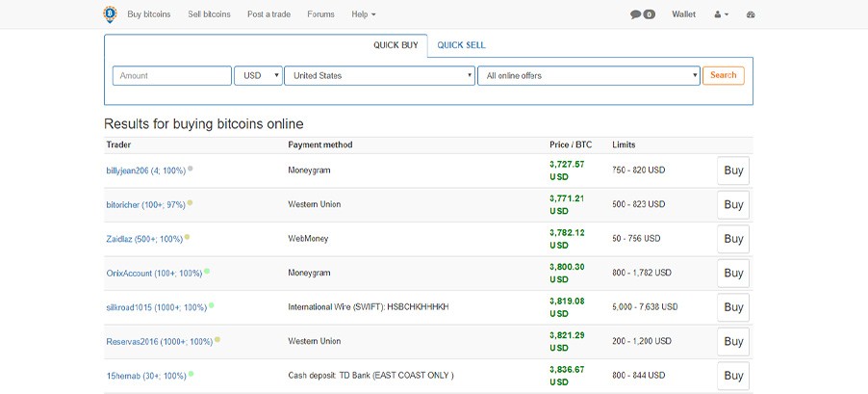Screen dimensions: 868x394
Task: Click the 3,782.12 USD price
Action: pyautogui.click(x=567, y=239)
